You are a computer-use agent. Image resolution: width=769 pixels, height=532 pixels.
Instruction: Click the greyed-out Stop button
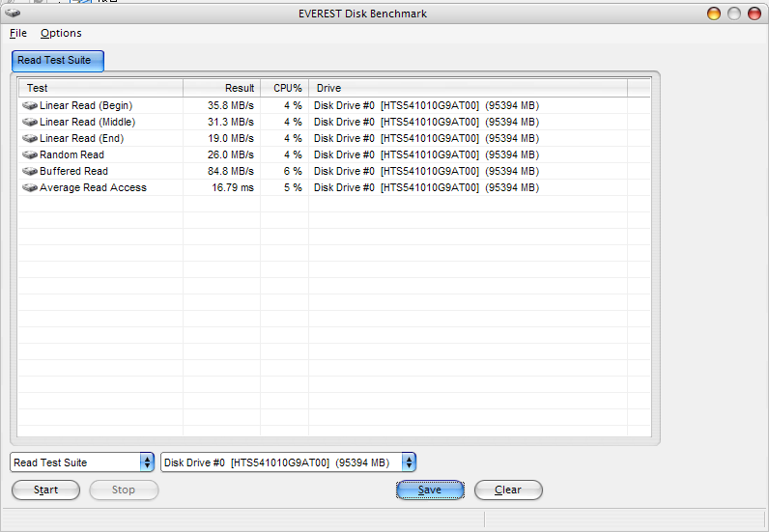124,490
